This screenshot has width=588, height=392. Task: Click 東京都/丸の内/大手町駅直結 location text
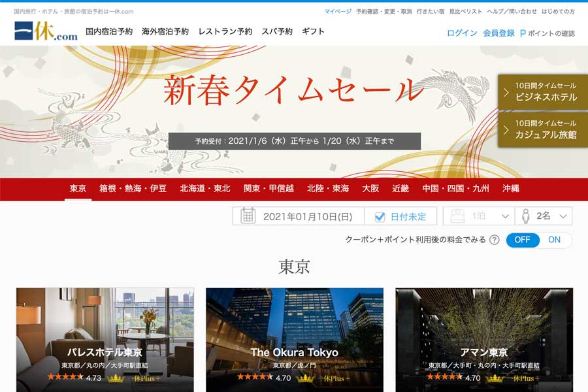coord(105,365)
